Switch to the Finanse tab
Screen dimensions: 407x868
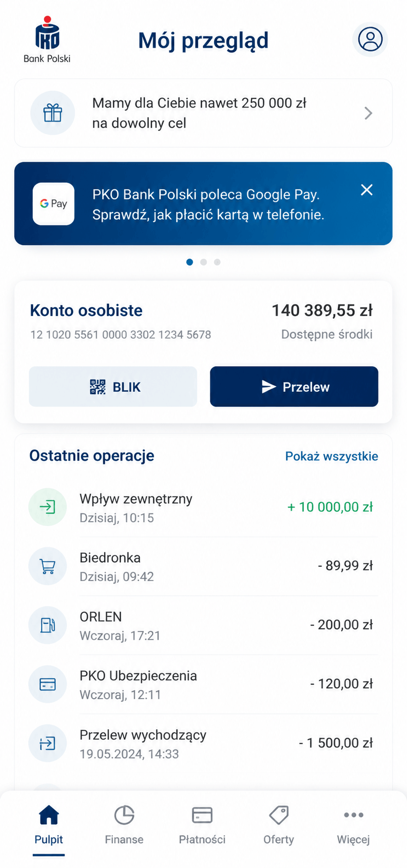pyautogui.click(x=124, y=825)
